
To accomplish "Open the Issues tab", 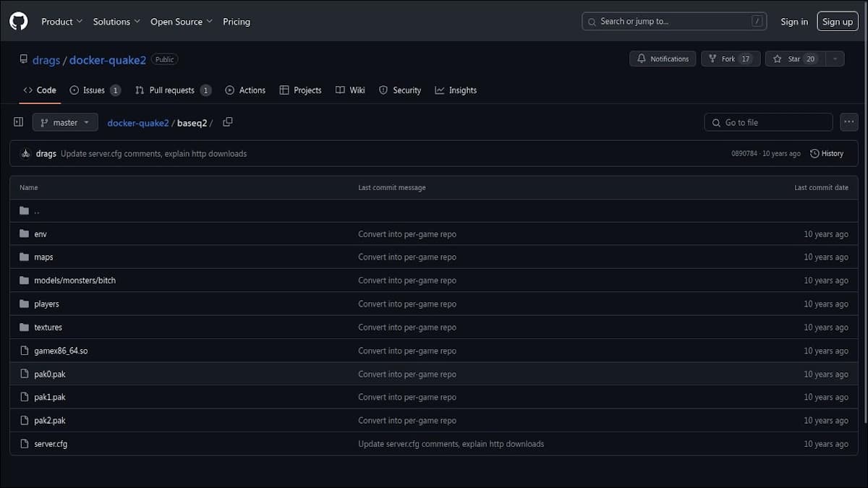I will (95, 90).
